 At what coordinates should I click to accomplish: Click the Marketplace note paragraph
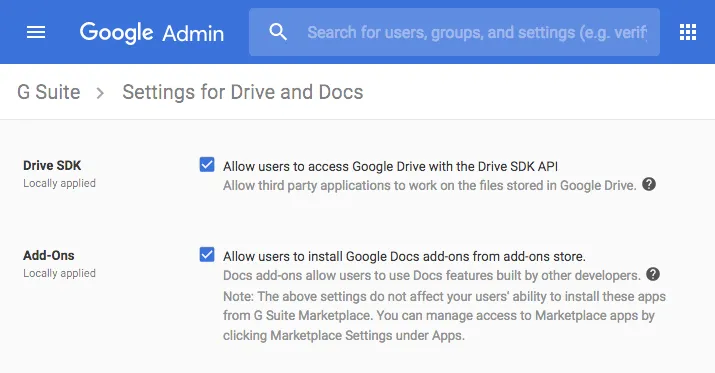[444, 316]
